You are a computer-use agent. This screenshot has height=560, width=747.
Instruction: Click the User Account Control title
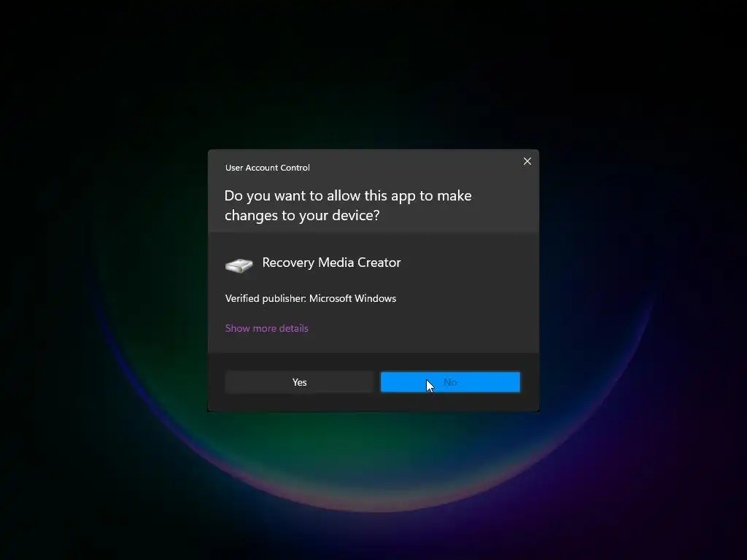pyautogui.click(x=267, y=168)
